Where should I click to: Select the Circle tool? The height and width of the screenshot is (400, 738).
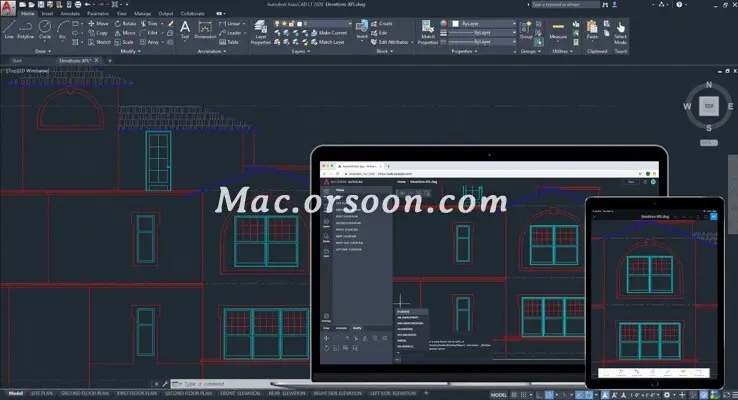pyautogui.click(x=45, y=29)
